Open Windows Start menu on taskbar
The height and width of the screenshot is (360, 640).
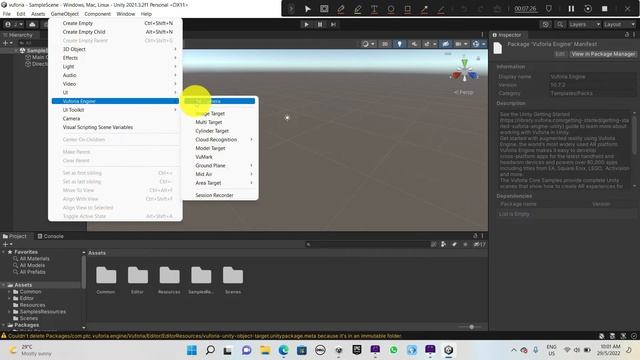click(x=191, y=350)
